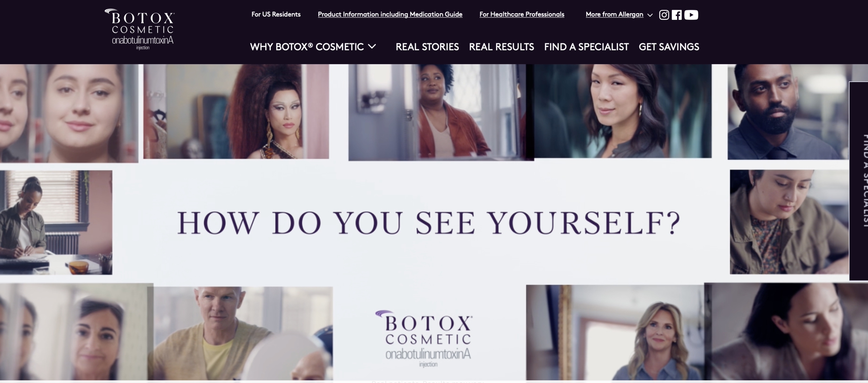Select Find a Specialist in navigation
The image size is (868, 383).
[x=586, y=47]
